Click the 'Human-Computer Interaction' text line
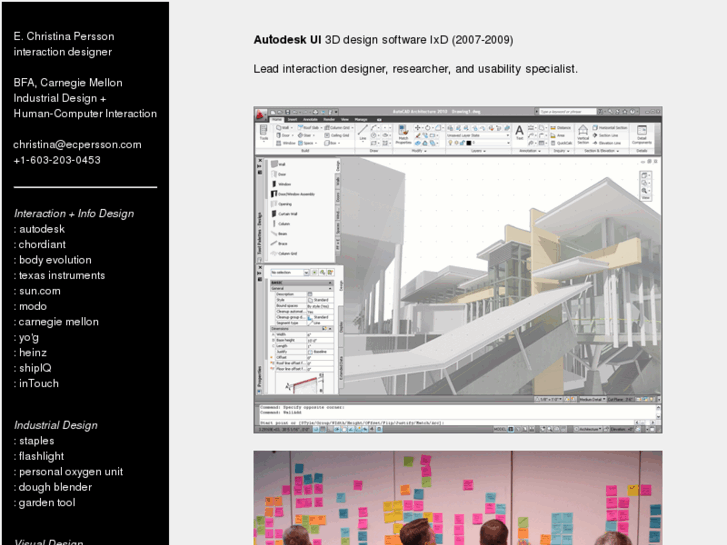 click(85, 114)
